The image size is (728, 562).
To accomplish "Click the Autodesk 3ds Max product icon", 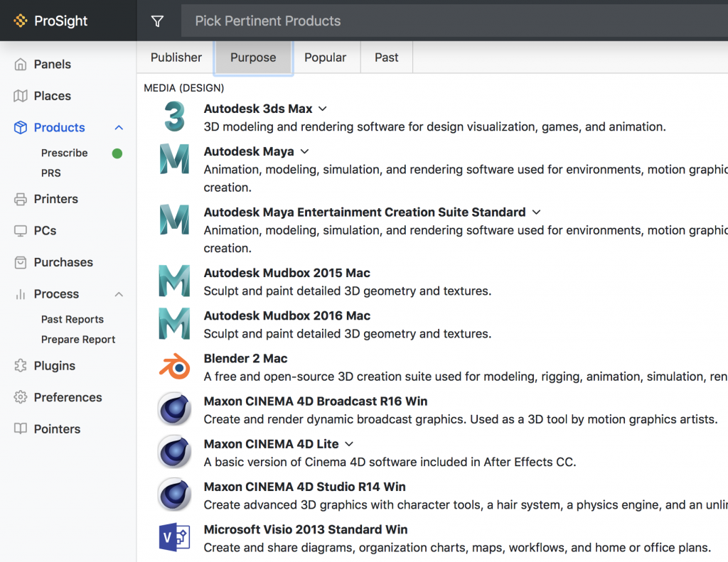I will 175,117.
